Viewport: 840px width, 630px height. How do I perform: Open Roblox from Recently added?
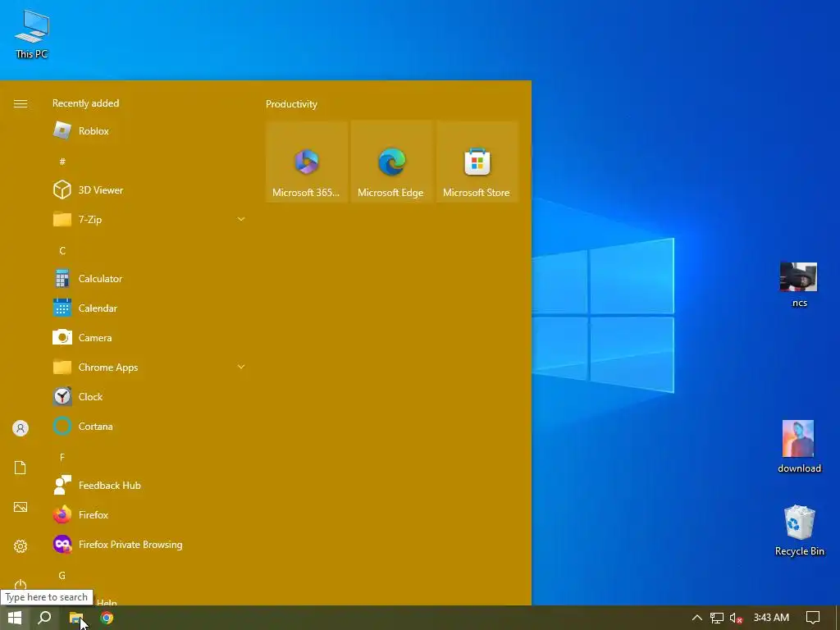click(148, 130)
